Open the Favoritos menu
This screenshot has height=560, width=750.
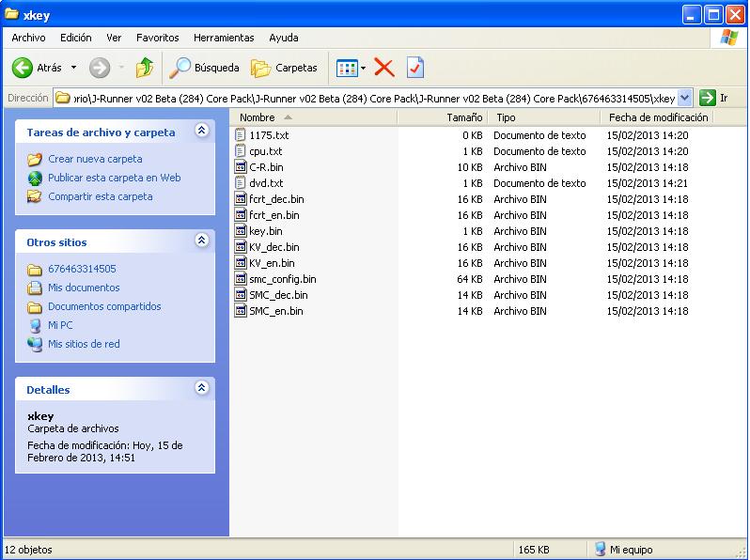click(x=157, y=38)
